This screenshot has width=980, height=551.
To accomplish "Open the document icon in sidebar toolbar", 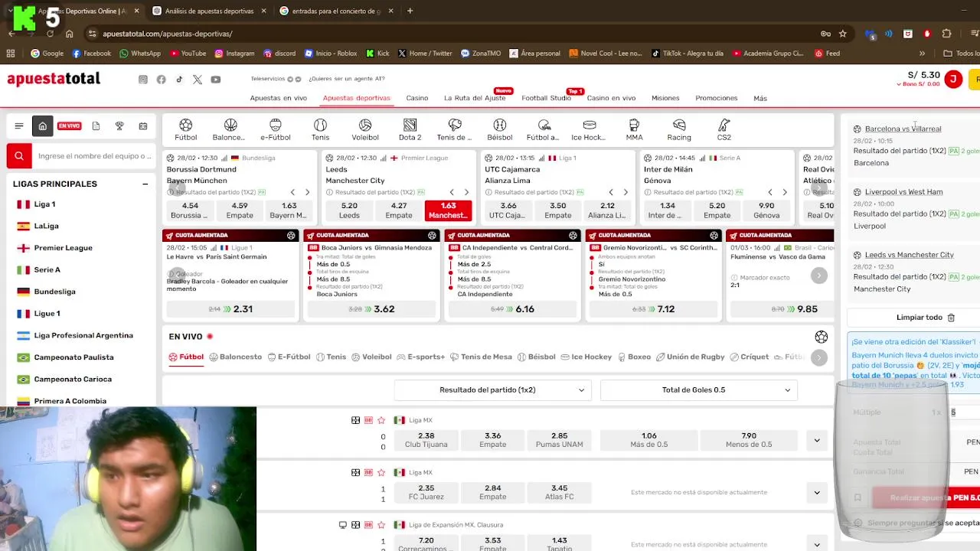I will click(x=96, y=126).
